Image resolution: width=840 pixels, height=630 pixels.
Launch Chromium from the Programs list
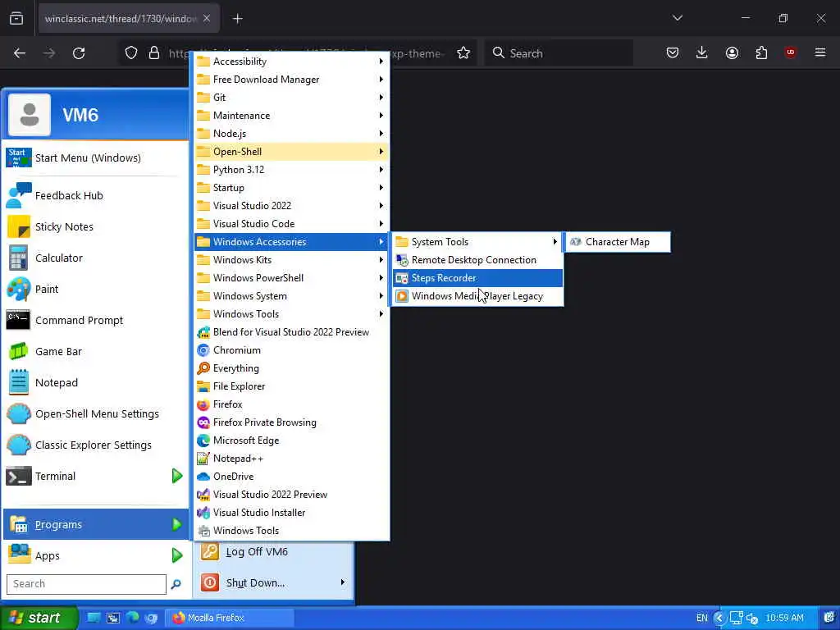[x=291, y=349]
